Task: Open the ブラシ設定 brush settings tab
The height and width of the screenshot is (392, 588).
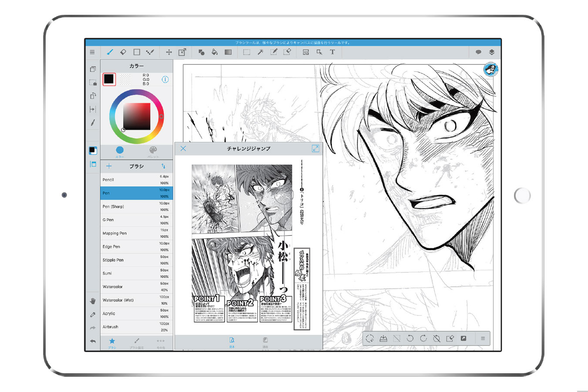Action: tap(136, 343)
